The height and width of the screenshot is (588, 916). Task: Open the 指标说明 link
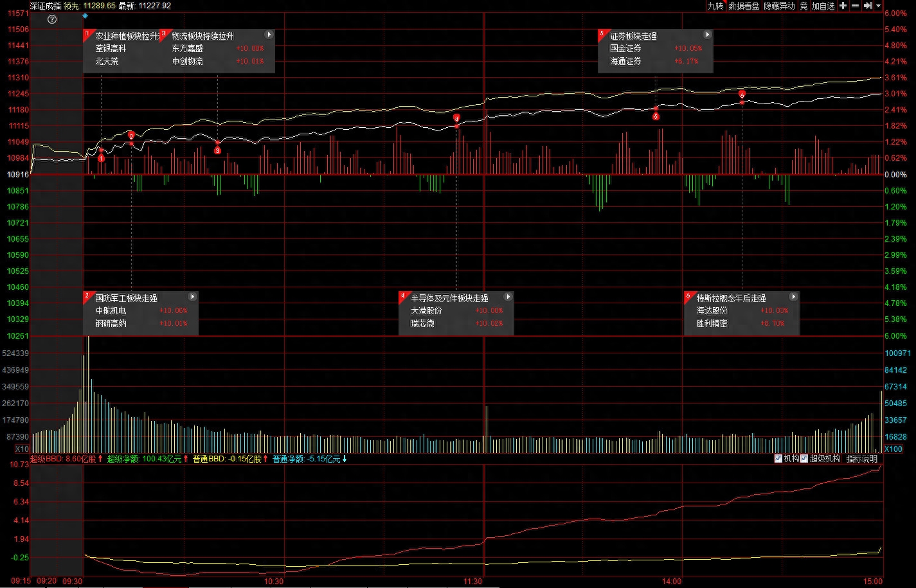[861, 459]
